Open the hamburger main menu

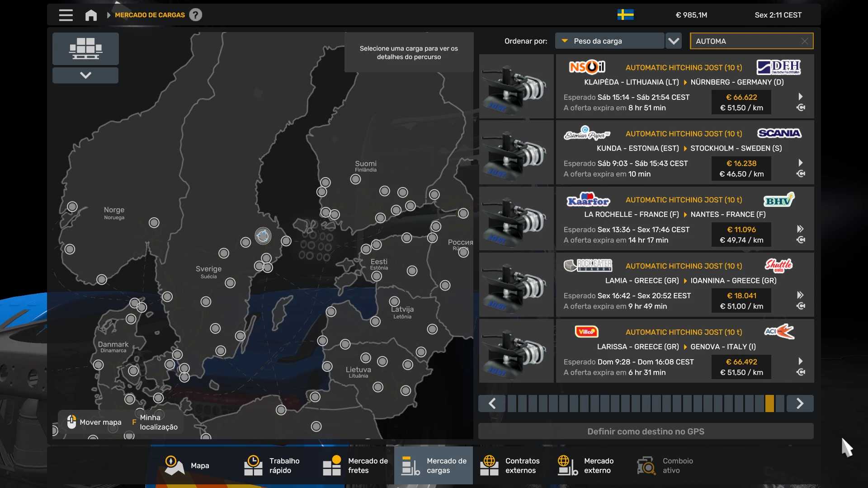(x=66, y=15)
